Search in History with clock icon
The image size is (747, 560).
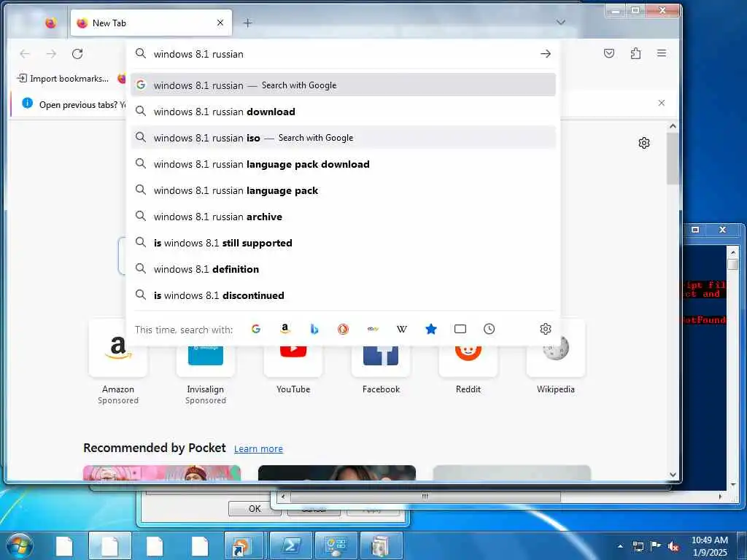tap(489, 329)
